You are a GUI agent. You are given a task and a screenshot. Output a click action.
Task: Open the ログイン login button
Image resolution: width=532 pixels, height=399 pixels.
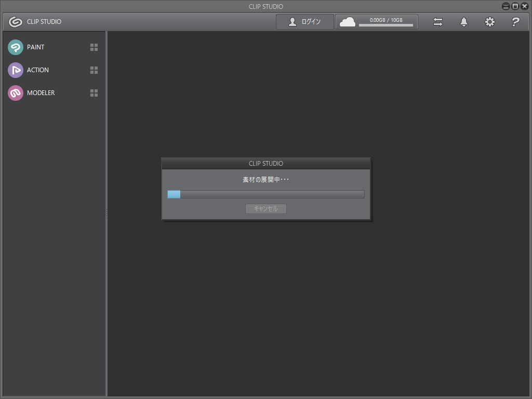click(x=305, y=22)
